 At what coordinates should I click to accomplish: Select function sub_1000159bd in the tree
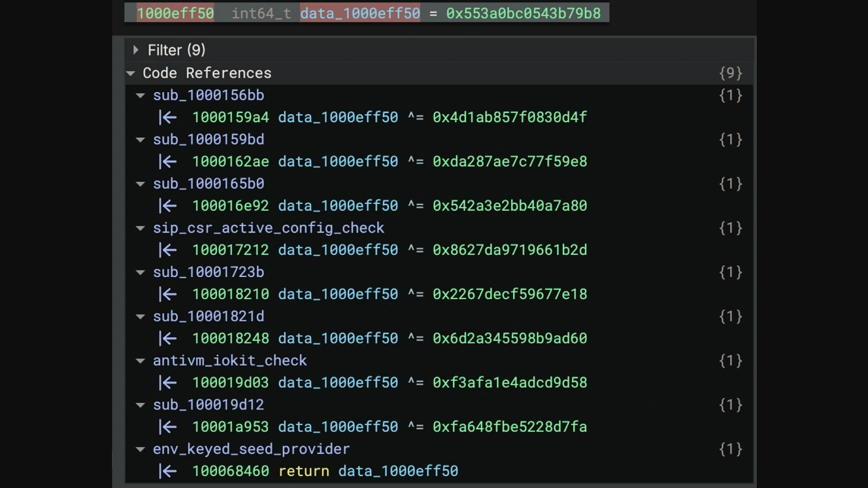pyautogui.click(x=209, y=140)
